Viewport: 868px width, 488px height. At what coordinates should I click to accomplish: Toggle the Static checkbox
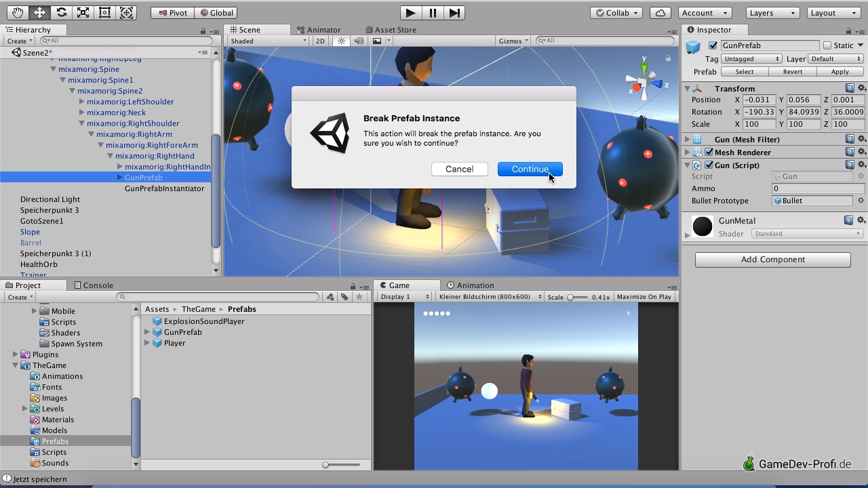[x=827, y=45]
